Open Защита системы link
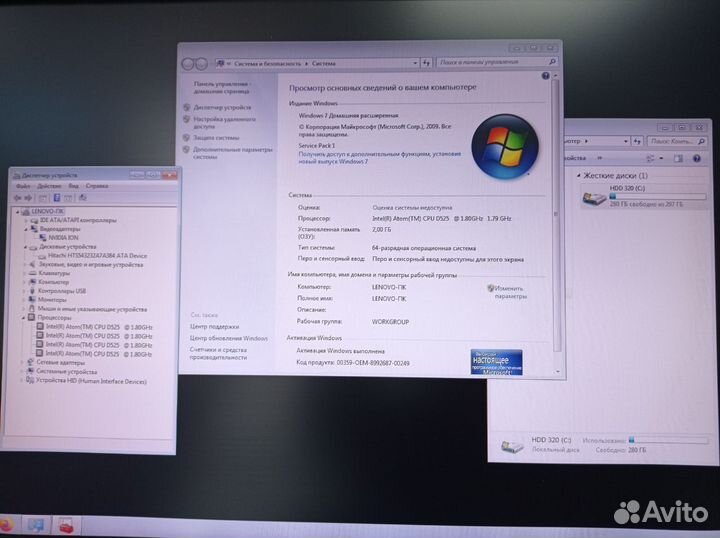The width and height of the screenshot is (720, 538). [x=216, y=138]
